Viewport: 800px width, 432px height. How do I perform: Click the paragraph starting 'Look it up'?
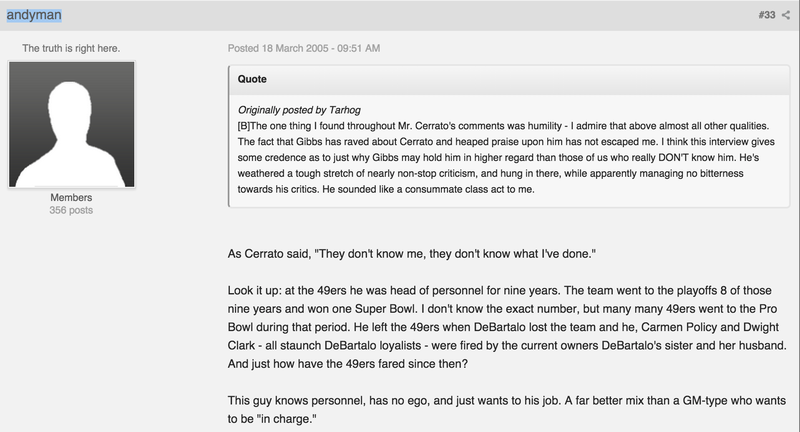point(507,327)
